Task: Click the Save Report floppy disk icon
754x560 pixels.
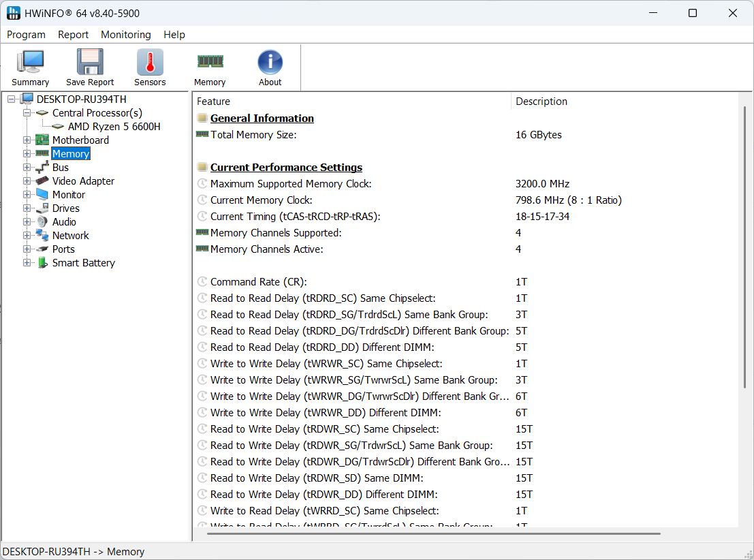Action: (x=90, y=63)
